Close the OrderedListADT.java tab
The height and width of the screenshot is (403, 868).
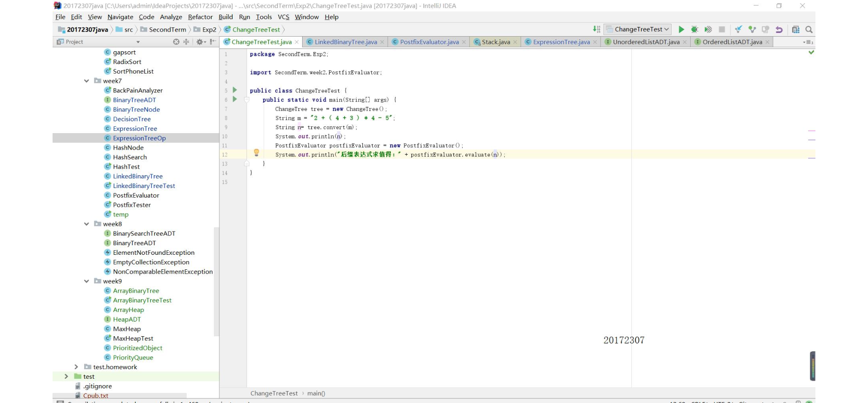pos(767,42)
